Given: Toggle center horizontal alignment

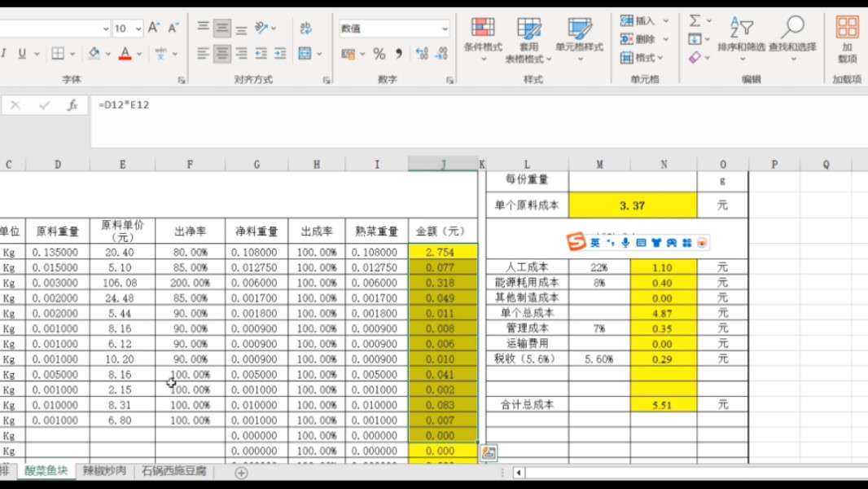Looking at the screenshot, I should click(x=222, y=53).
